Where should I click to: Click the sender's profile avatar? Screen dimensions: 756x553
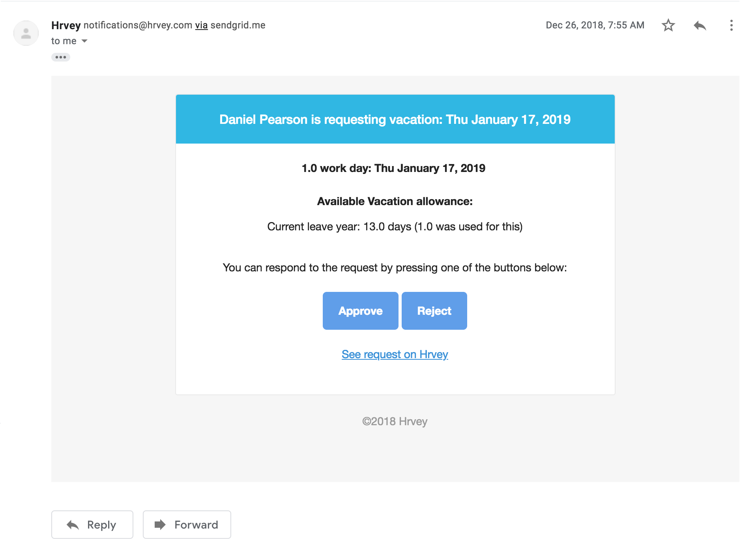26,33
